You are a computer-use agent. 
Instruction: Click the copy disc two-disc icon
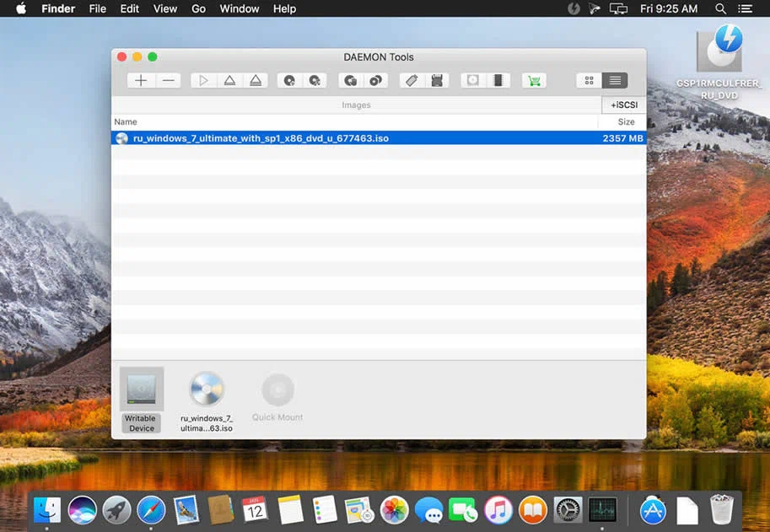pyautogui.click(x=375, y=80)
